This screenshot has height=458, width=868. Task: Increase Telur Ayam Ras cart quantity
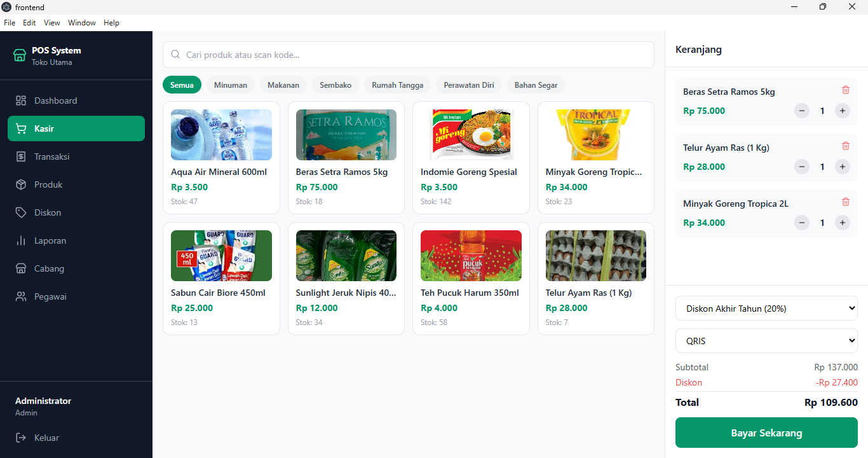click(x=843, y=167)
